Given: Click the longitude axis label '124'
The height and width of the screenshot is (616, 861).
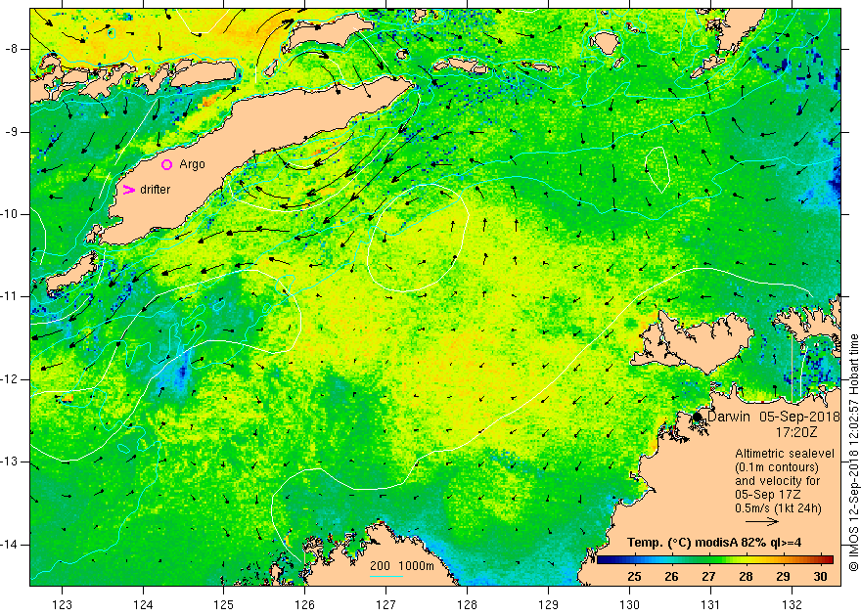Looking at the screenshot, I should (143, 604).
